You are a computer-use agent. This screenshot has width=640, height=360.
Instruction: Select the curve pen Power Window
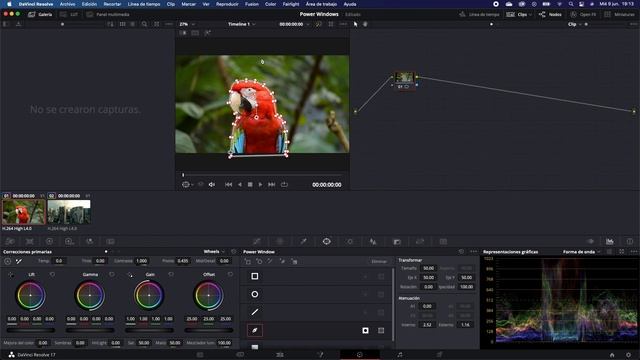click(x=255, y=330)
